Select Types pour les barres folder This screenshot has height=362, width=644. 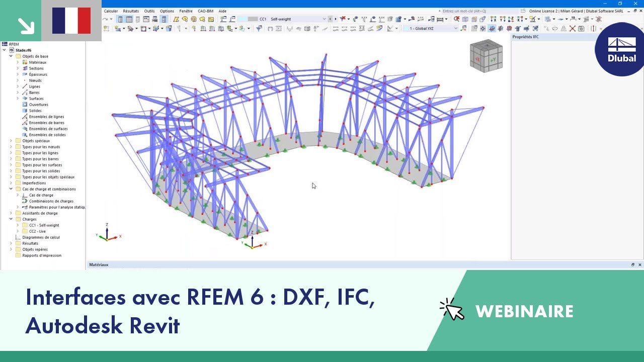click(x=40, y=159)
